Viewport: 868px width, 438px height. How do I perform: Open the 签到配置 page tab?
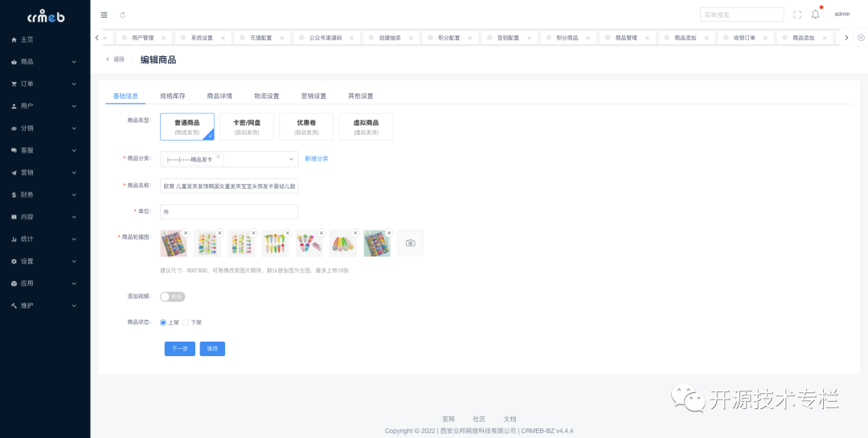click(x=508, y=39)
